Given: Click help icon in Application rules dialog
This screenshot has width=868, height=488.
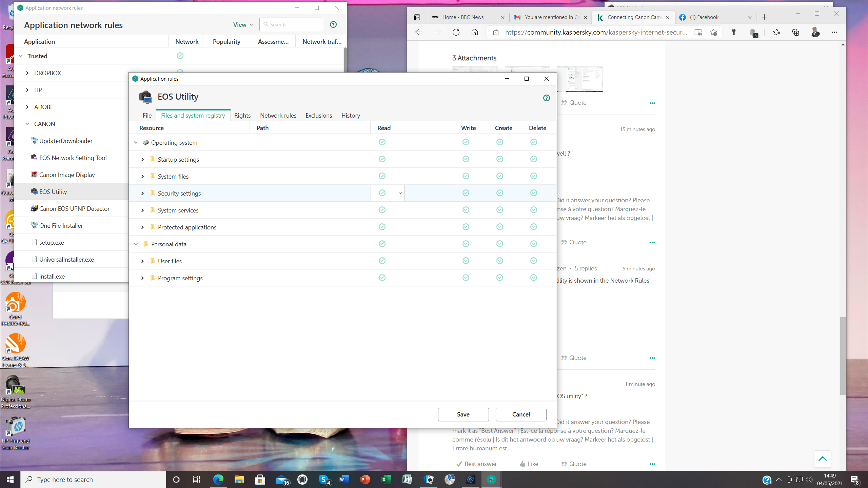Looking at the screenshot, I should [546, 98].
